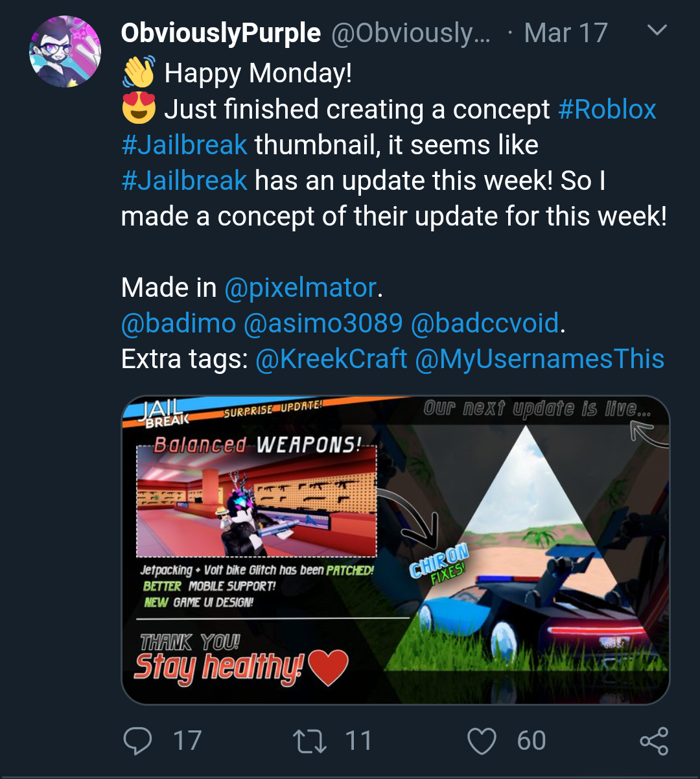Screen dimensions: 700x779
Task: Open the reply comment icon
Action: (137, 741)
